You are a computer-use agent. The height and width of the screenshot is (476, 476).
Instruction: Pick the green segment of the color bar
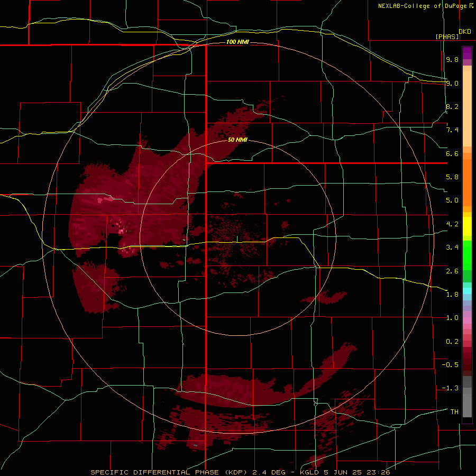[467, 255]
